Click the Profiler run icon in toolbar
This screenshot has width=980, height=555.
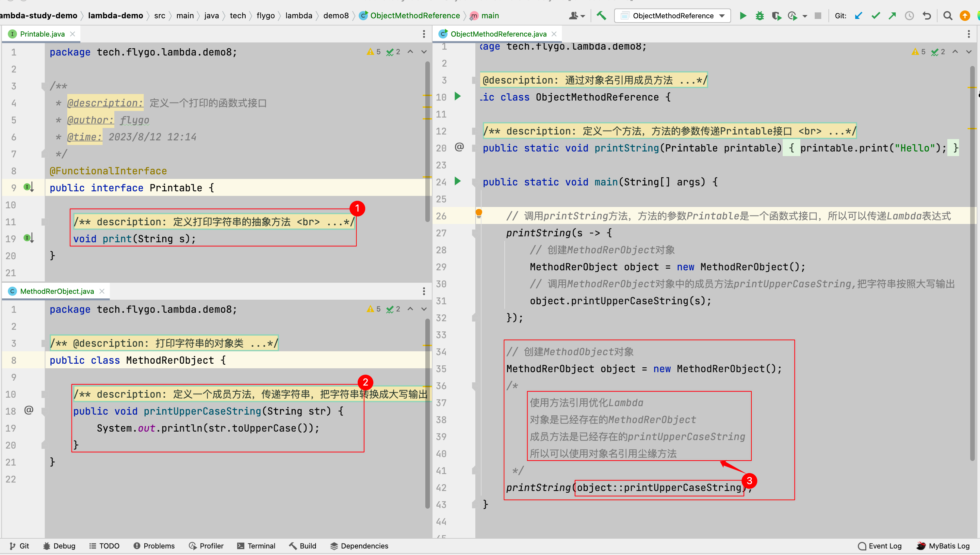click(x=792, y=16)
